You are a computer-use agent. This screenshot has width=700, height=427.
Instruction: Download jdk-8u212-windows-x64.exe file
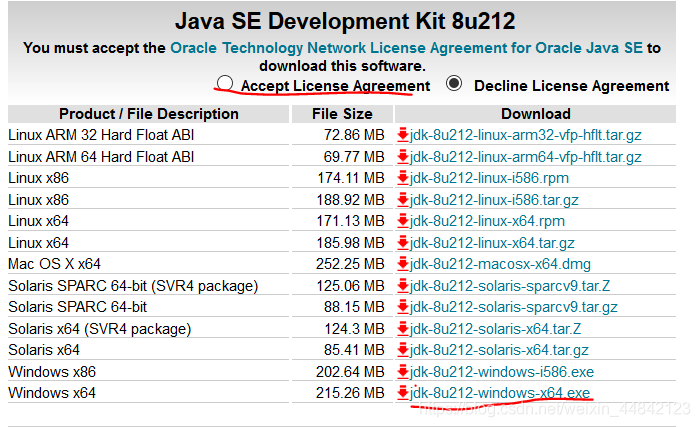pos(500,393)
